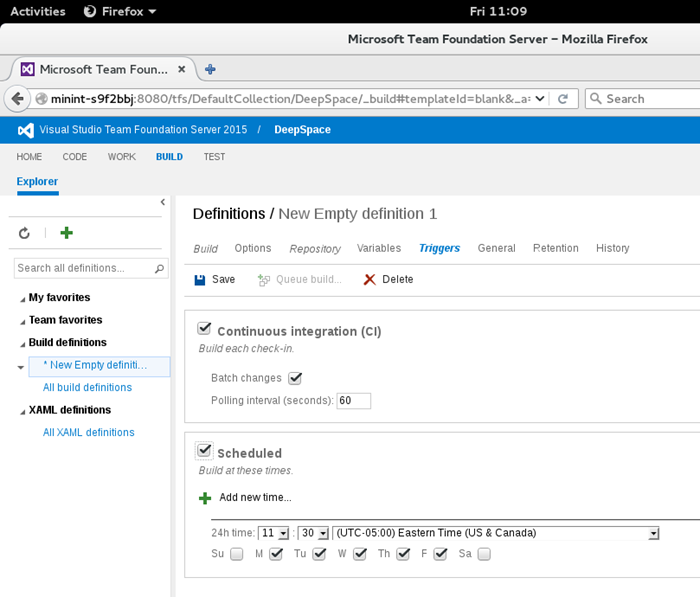The image size is (700, 597).
Task: Enable Sunday (Su) schedule checkbox
Action: coord(237,554)
